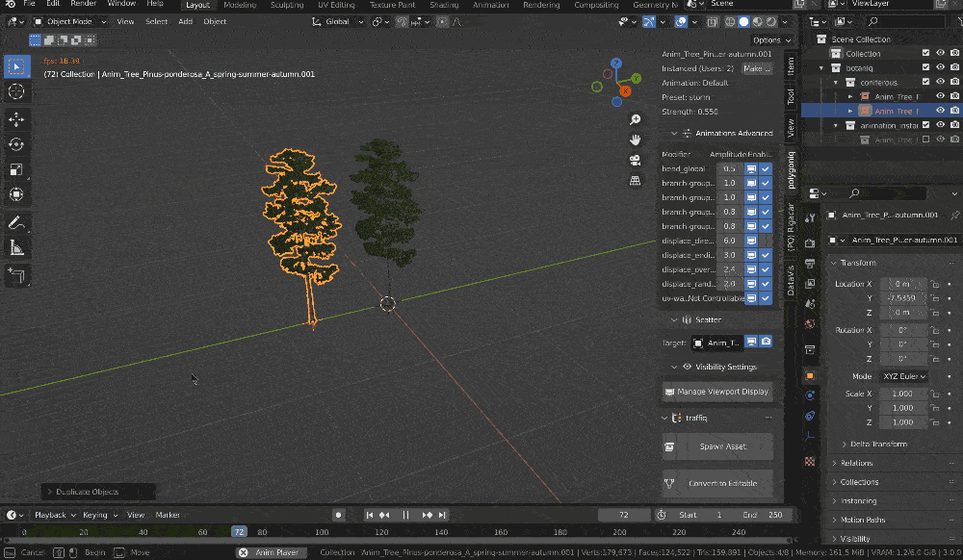Activate the Scale tool
The image size is (963, 560).
click(16, 169)
